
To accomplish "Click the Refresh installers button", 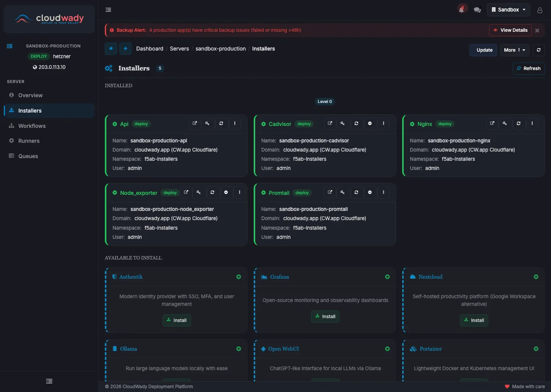I will pos(529,69).
